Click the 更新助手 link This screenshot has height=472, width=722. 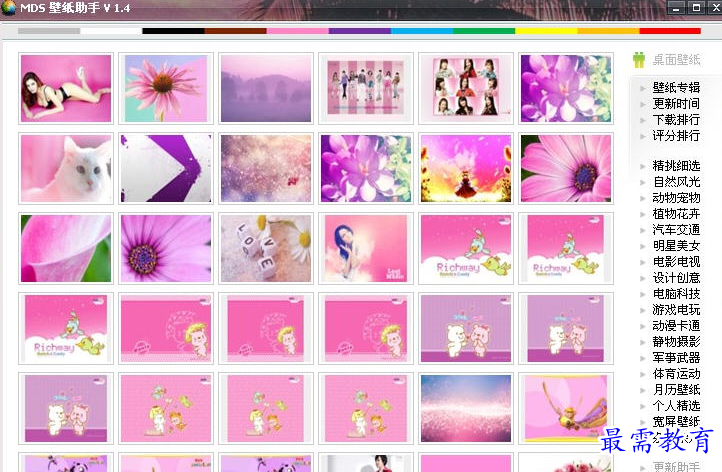pos(676,466)
